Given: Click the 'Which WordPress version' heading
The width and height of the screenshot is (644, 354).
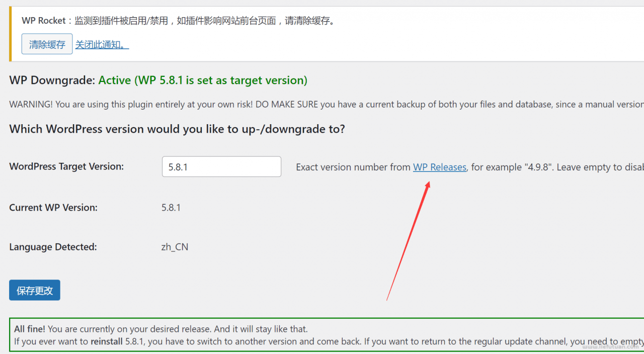Looking at the screenshot, I should pos(177,129).
